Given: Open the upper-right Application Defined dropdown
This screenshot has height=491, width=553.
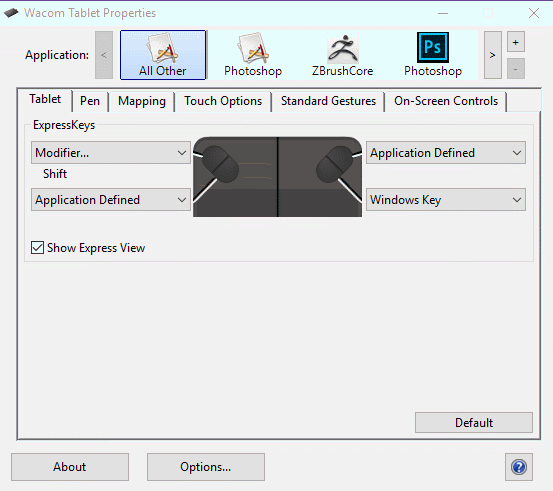Looking at the screenshot, I should pyautogui.click(x=446, y=153).
